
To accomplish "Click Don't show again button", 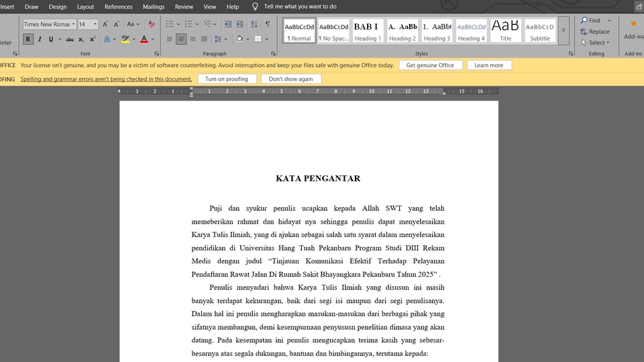I will click(290, 79).
